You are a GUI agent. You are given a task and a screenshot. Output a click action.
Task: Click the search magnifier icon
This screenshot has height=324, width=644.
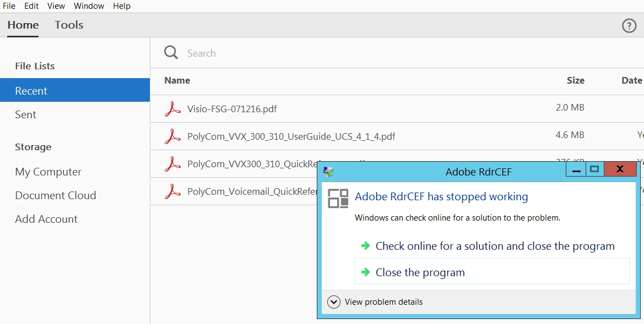[171, 52]
